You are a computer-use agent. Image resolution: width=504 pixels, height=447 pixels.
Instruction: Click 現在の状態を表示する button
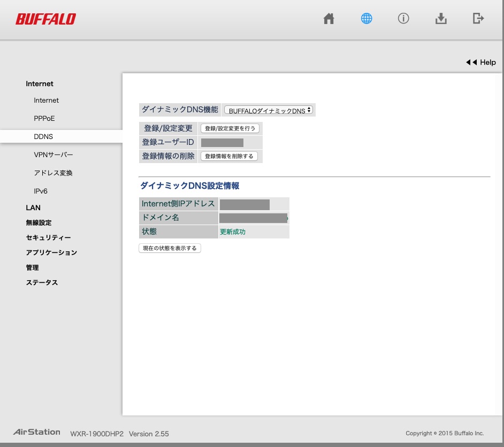pyautogui.click(x=170, y=248)
